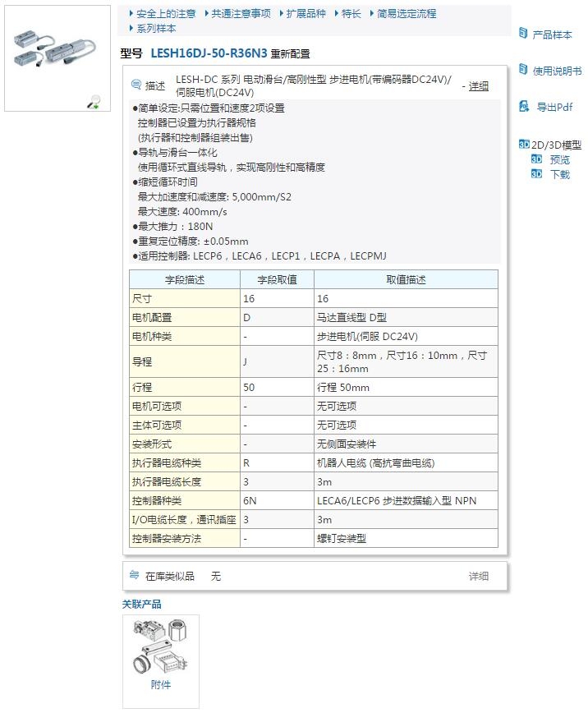The height and width of the screenshot is (713, 588).
Task: Click 预览 to preview the 3D model
Action: 559,159
